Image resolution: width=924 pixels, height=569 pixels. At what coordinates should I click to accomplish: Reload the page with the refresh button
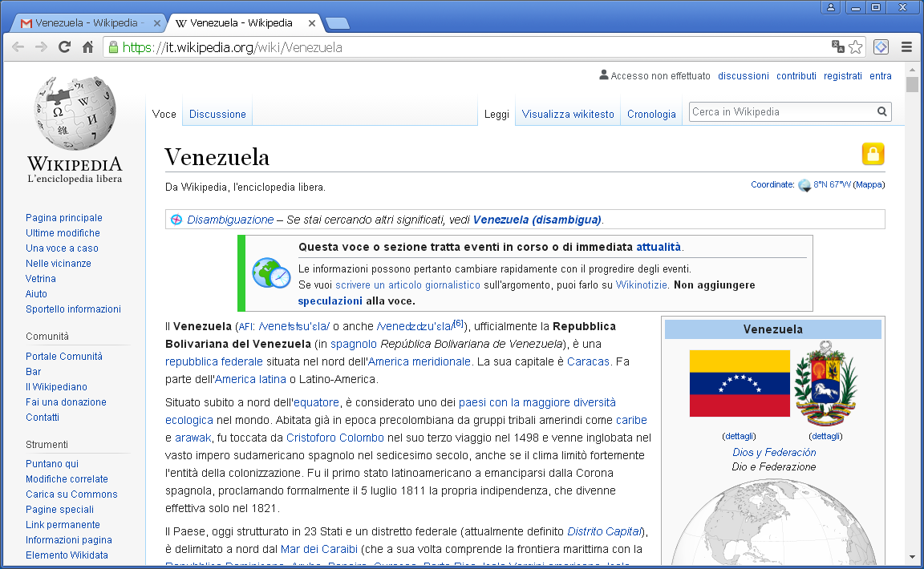(64, 47)
